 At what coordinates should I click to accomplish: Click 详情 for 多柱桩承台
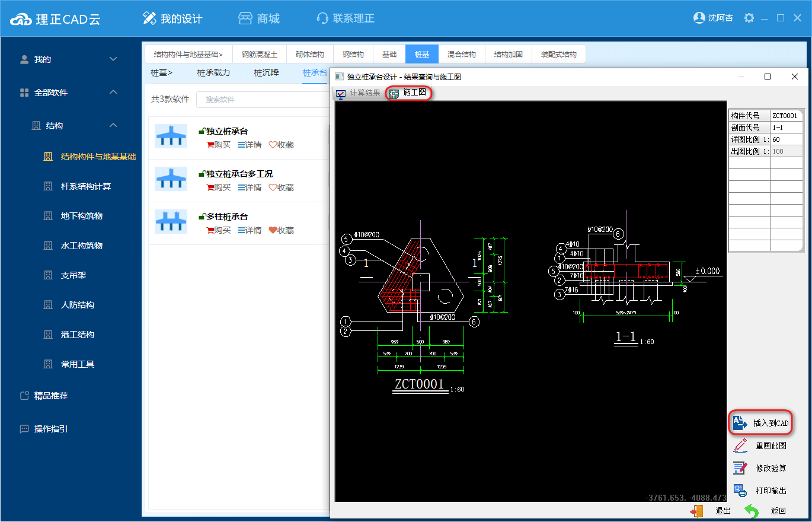tap(250, 230)
